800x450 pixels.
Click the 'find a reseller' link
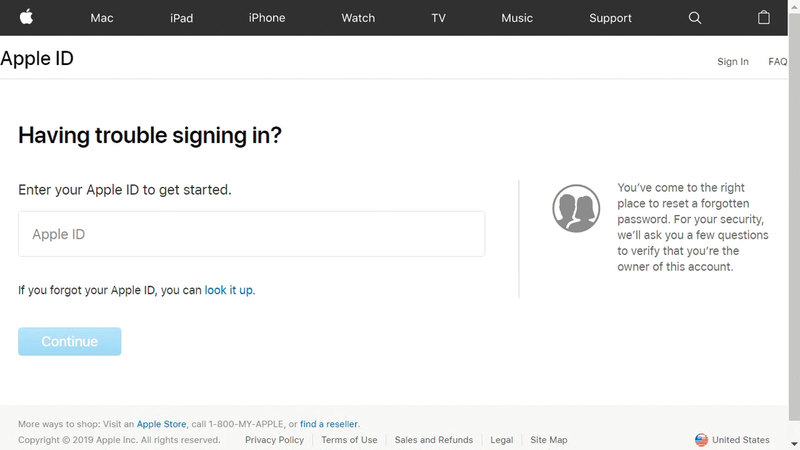329,424
